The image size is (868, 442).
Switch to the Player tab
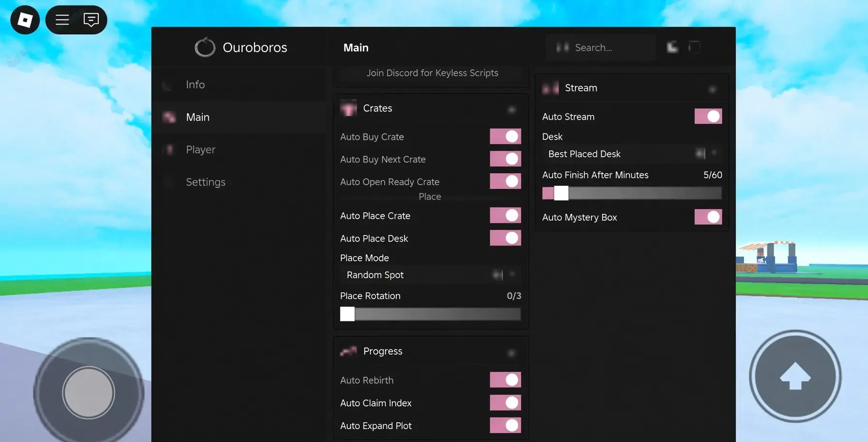[239, 150]
